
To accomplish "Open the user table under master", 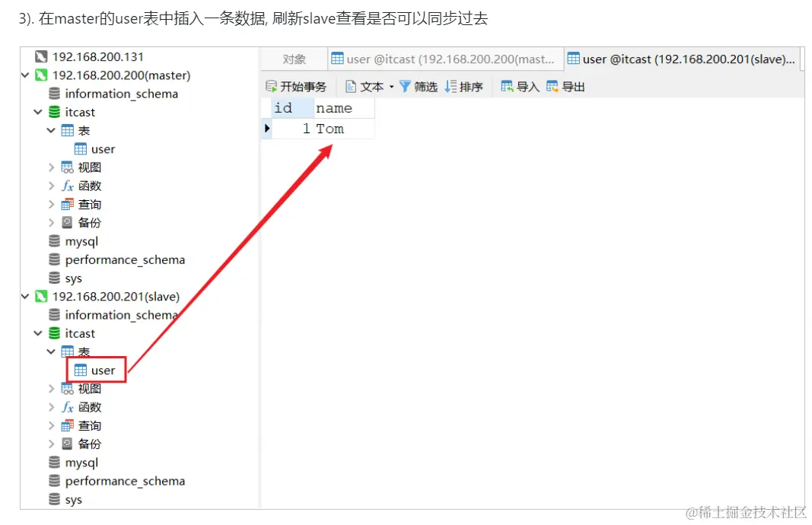I will [x=95, y=149].
